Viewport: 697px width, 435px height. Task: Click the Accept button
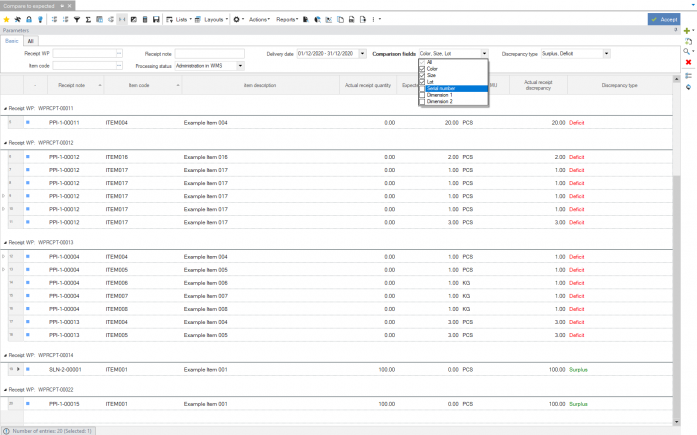click(664, 20)
